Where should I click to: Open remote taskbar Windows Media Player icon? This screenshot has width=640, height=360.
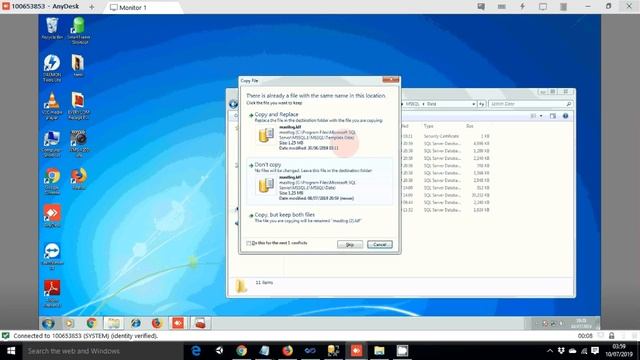click(x=69, y=324)
